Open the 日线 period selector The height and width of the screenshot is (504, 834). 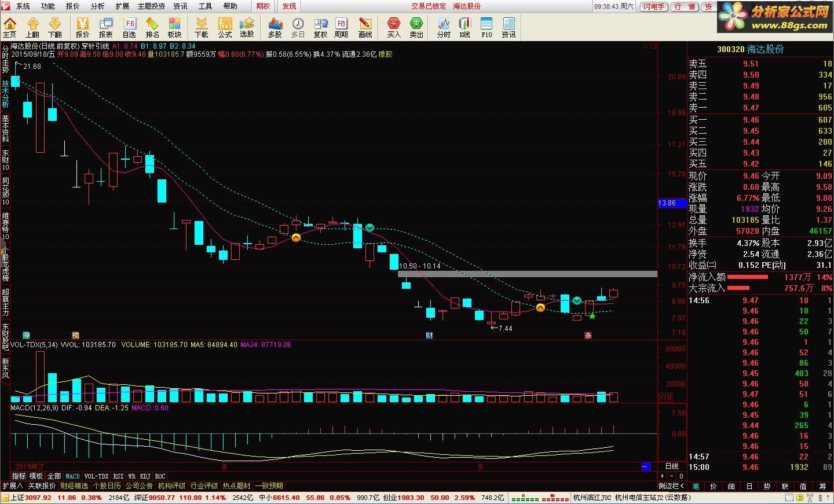pos(672,466)
